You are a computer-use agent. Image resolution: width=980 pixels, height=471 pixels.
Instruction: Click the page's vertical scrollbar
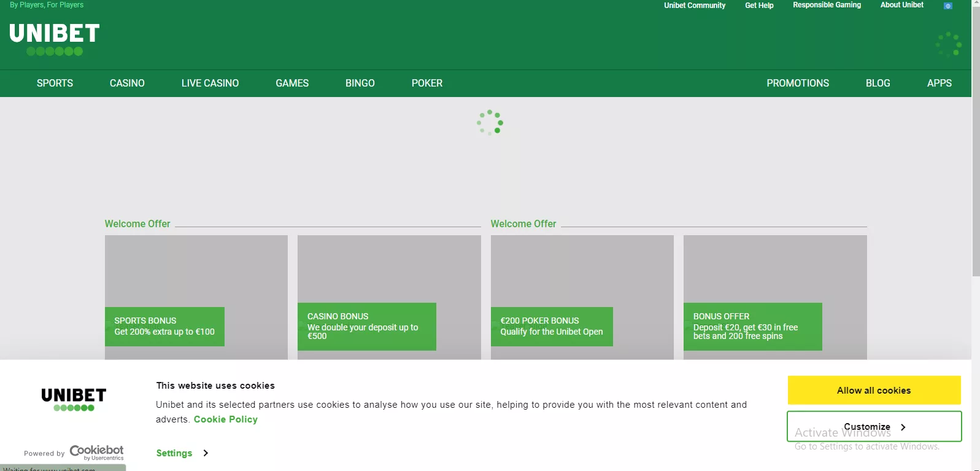tap(976, 141)
